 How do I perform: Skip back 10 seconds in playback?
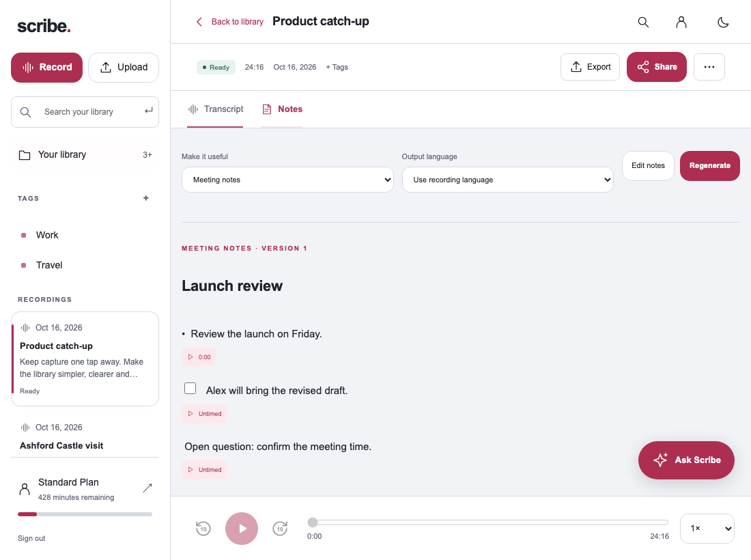(203, 529)
